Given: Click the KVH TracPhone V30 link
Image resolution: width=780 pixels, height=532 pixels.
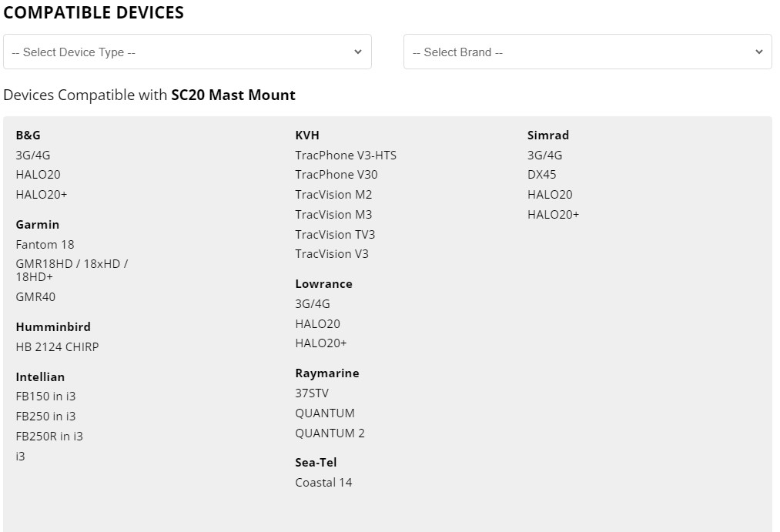Looking at the screenshot, I should [x=336, y=174].
